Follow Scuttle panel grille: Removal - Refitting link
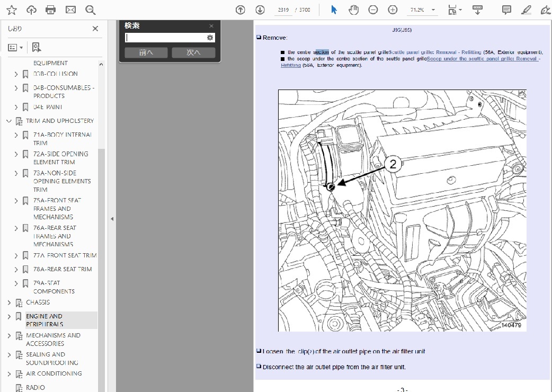The image size is (552, 392). click(x=435, y=52)
